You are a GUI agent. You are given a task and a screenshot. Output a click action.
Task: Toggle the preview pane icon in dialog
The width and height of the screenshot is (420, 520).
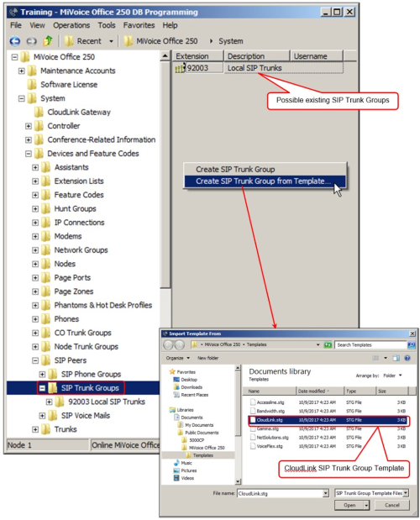[x=396, y=358]
